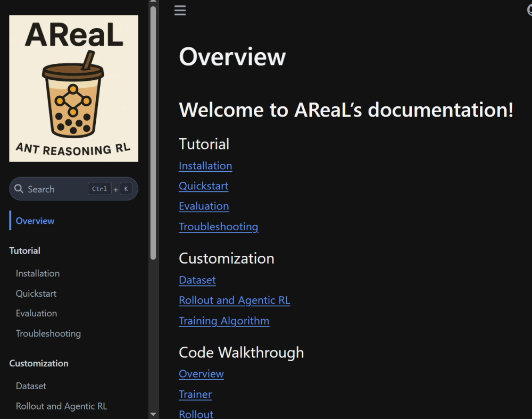Follow the Installation link in main content
Screen dimensions: 532x419
tap(205, 166)
